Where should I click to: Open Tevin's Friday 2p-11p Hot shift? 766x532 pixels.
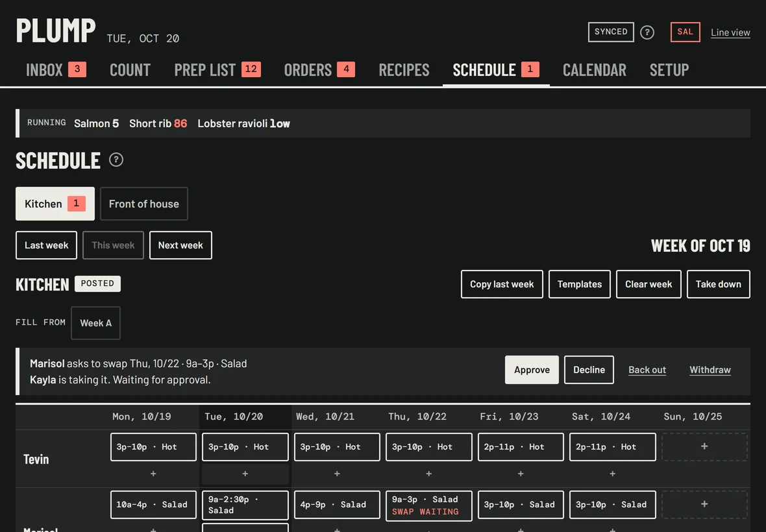pyautogui.click(x=521, y=446)
